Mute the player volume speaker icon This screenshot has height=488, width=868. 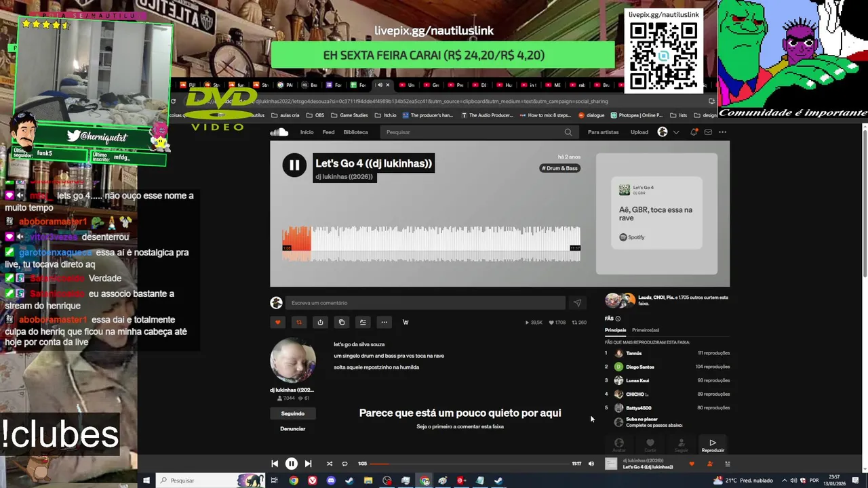pos(591,464)
